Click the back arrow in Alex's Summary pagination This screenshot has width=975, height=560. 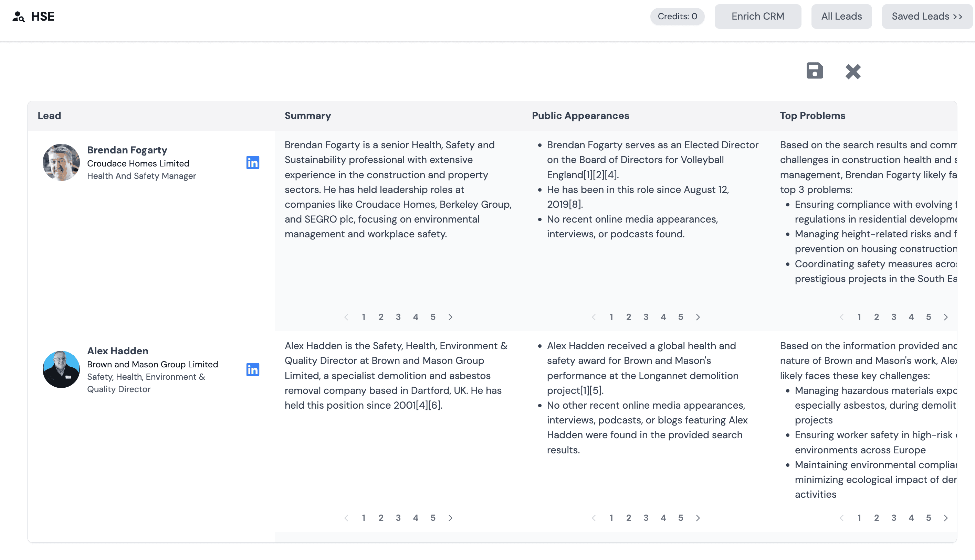click(346, 518)
